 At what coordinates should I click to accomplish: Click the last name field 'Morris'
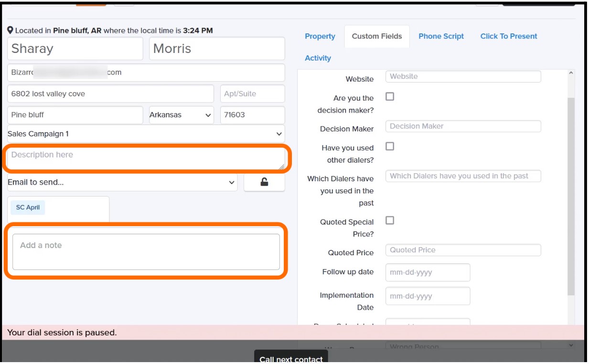pyautogui.click(x=217, y=49)
